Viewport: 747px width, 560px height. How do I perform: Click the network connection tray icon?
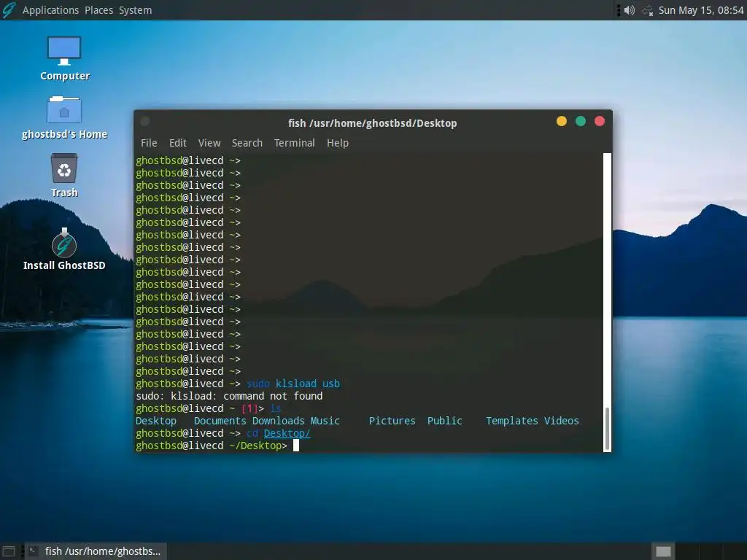pyautogui.click(x=648, y=10)
